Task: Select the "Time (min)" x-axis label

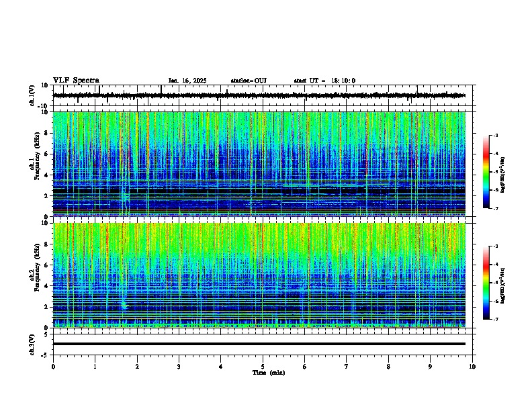Action: click(269, 373)
